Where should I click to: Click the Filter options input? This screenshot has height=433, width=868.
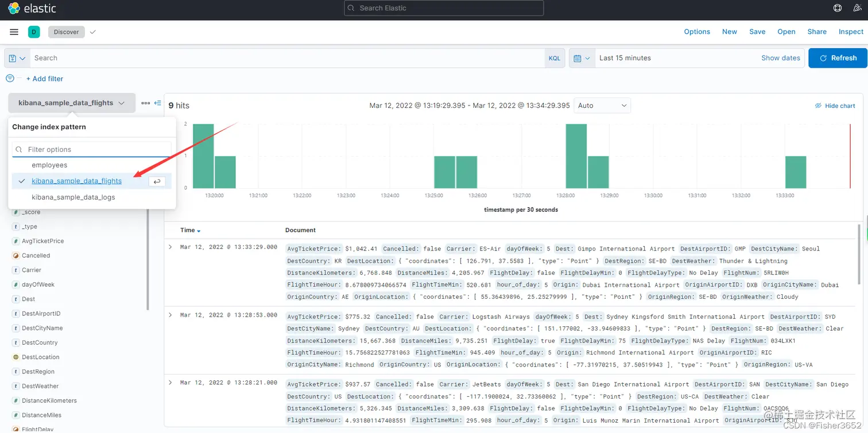point(92,150)
